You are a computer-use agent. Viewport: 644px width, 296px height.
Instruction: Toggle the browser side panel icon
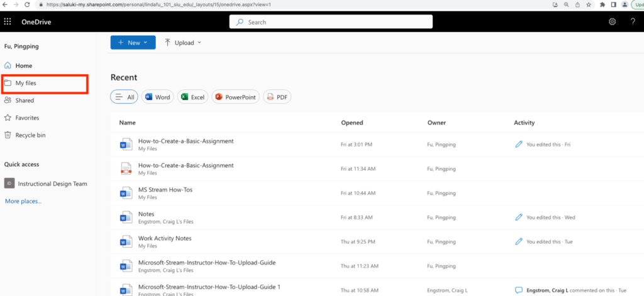[x=614, y=4]
